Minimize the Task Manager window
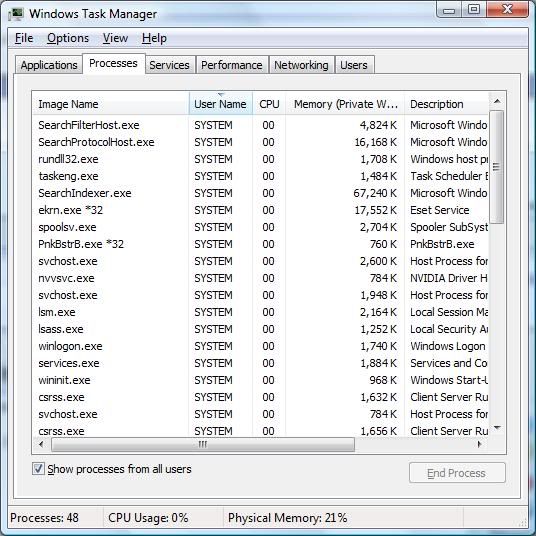 pyautogui.click(x=448, y=10)
